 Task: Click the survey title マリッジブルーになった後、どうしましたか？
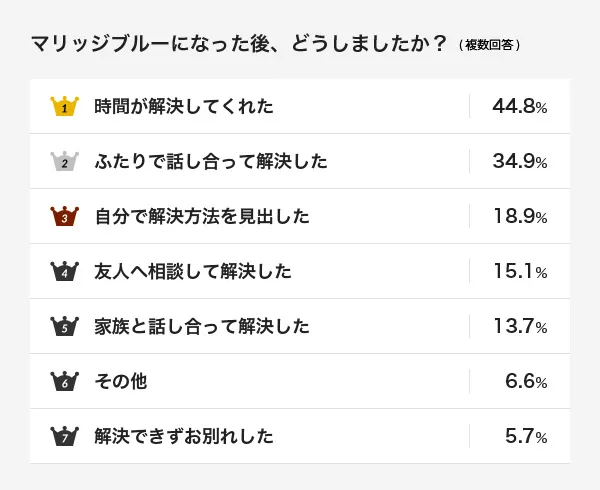pos(238,45)
